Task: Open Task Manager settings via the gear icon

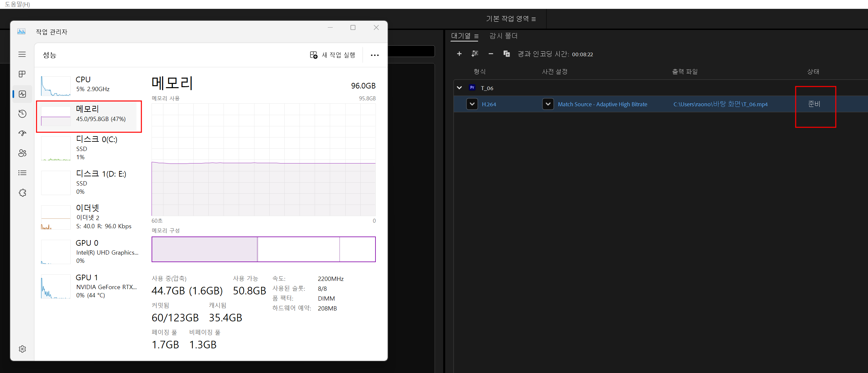Action: 22,349
